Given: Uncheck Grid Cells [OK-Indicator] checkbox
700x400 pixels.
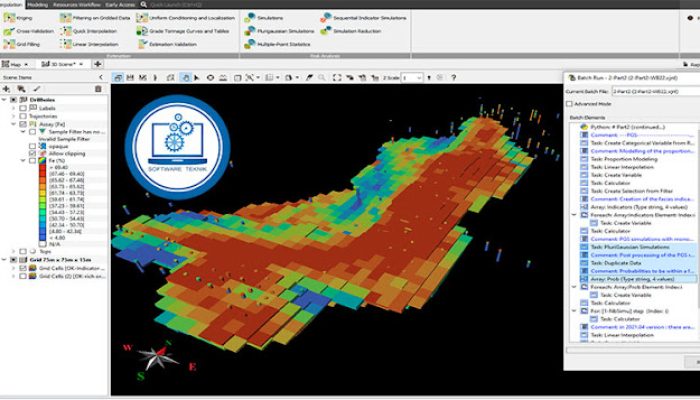Looking at the screenshot, I should coord(23,268).
